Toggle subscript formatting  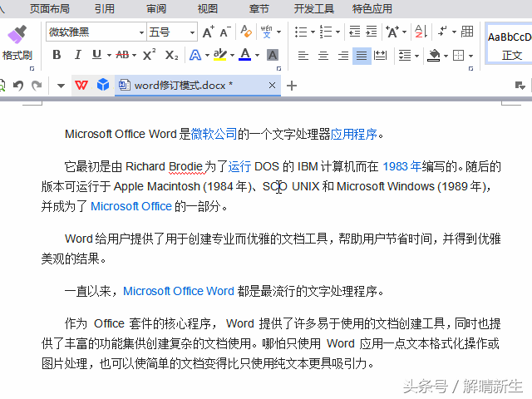[171, 55]
